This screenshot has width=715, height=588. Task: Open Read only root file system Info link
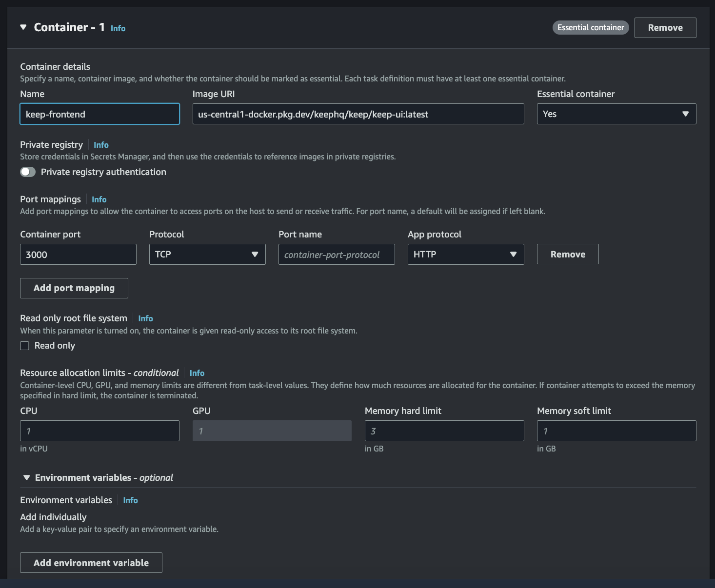(x=145, y=318)
